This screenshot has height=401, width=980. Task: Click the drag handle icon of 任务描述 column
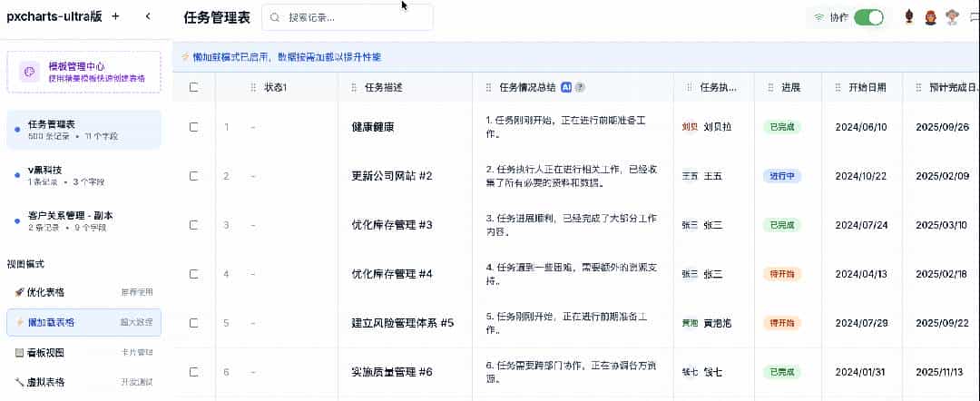[x=353, y=87]
